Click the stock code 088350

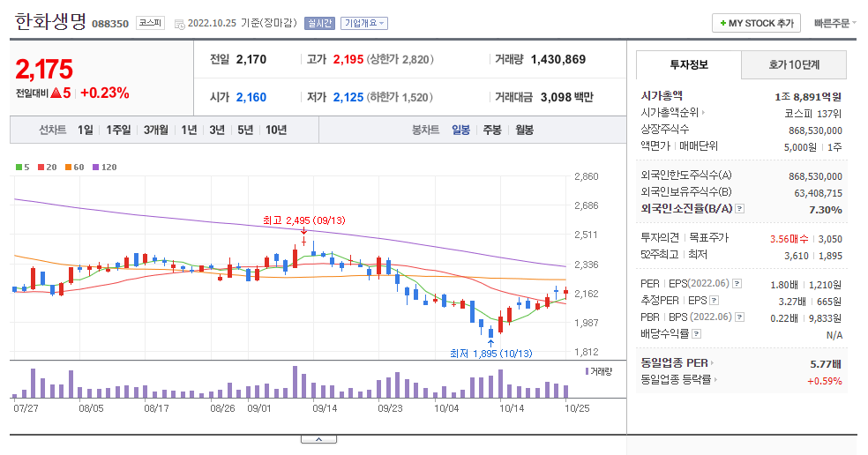coord(110,24)
